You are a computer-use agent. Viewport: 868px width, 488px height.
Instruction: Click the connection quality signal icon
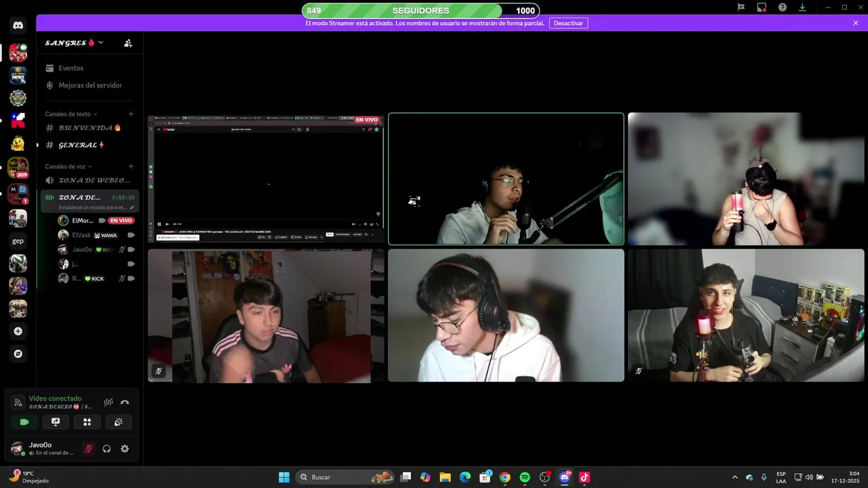pos(18,403)
